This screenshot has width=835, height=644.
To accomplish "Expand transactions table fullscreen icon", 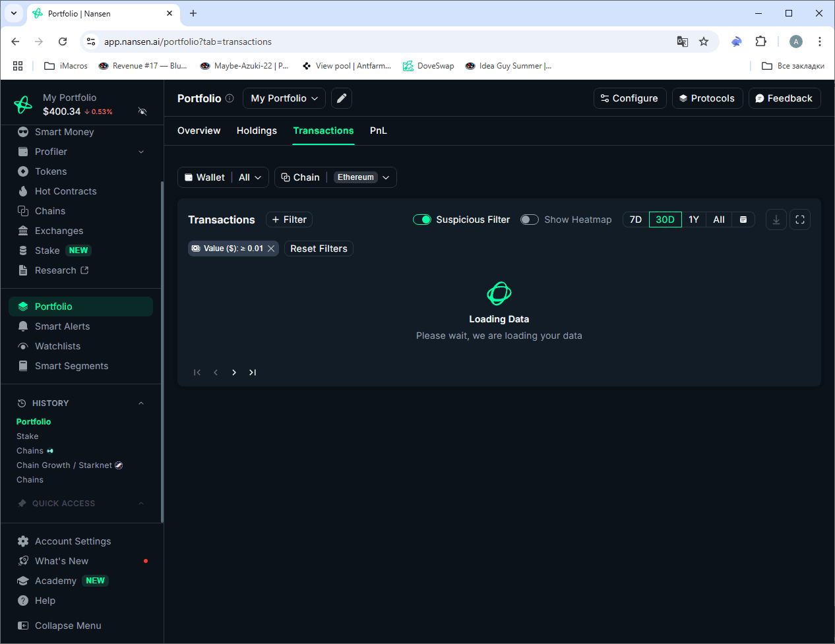I will pyautogui.click(x=800, y=220).
